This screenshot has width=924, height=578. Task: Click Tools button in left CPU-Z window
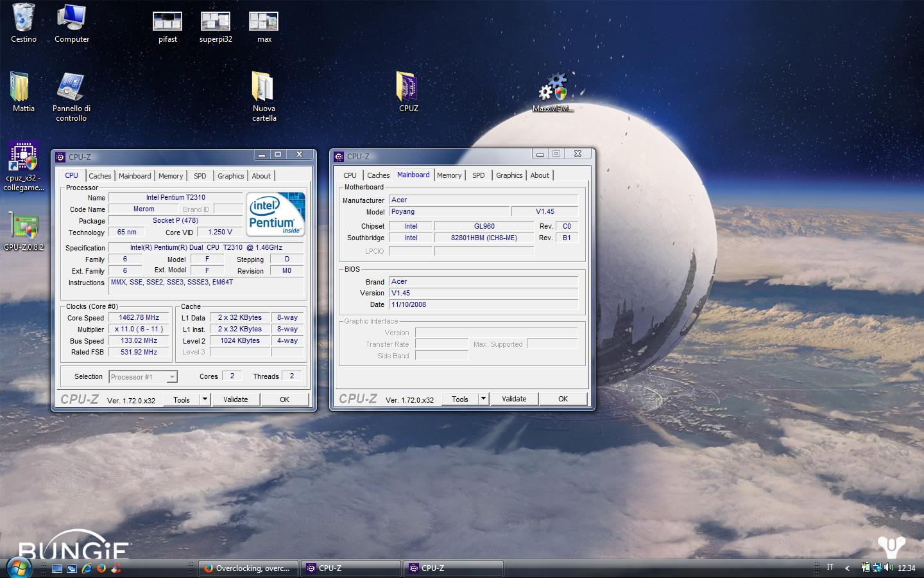(182, 399)
